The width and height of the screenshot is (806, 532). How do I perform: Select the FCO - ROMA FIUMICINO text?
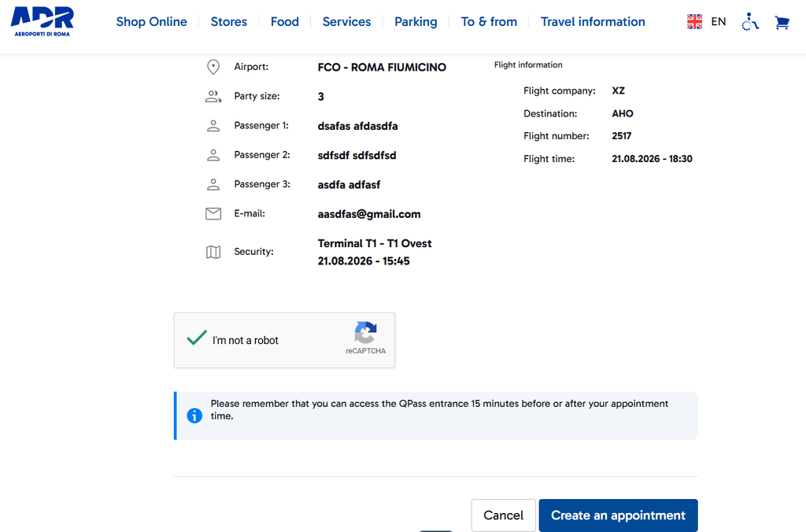[382, 68]
